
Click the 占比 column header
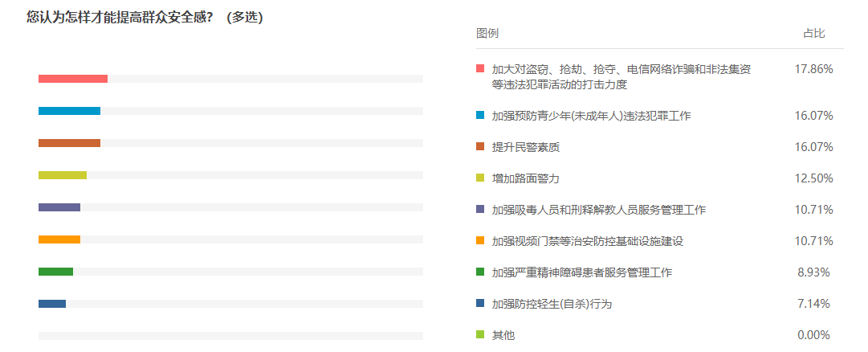813,34
